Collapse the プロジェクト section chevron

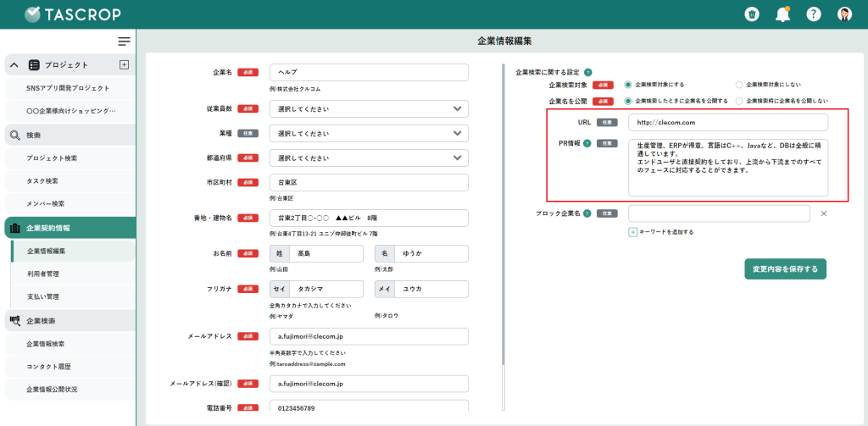14,64
